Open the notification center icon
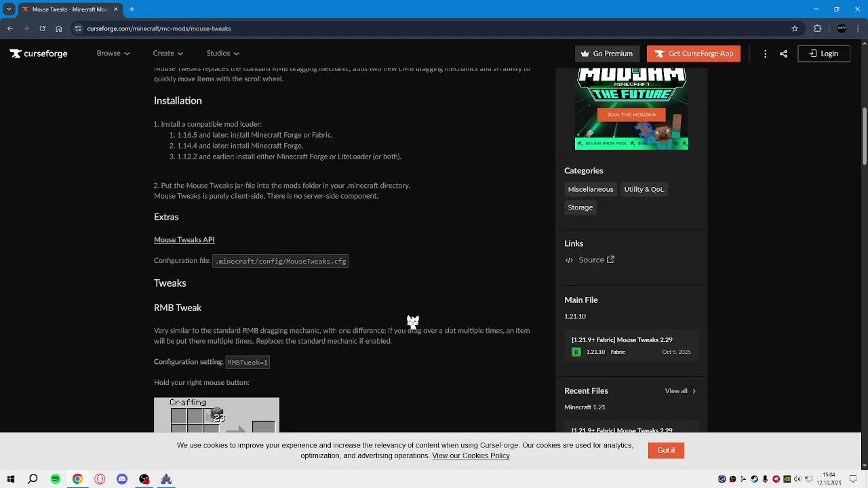868x488 pixels. [x=853, y=479]
